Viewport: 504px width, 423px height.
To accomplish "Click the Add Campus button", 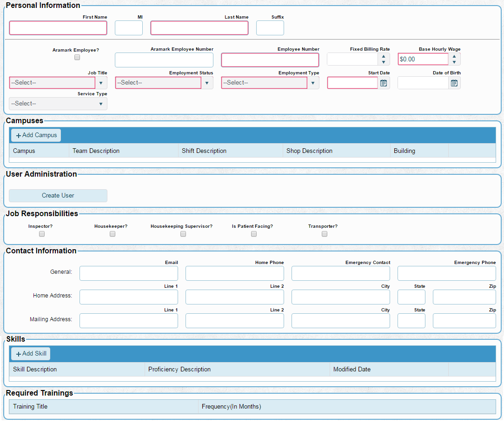I will pyautogui.click(x=36, y=135).
